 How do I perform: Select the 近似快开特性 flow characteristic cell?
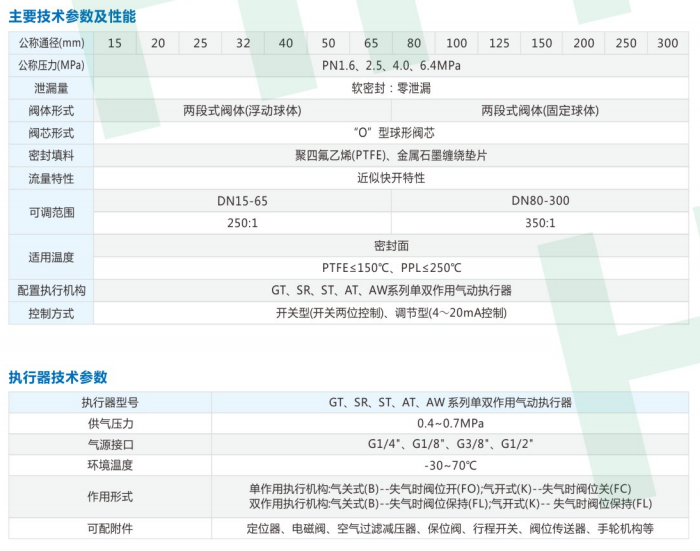391,177
